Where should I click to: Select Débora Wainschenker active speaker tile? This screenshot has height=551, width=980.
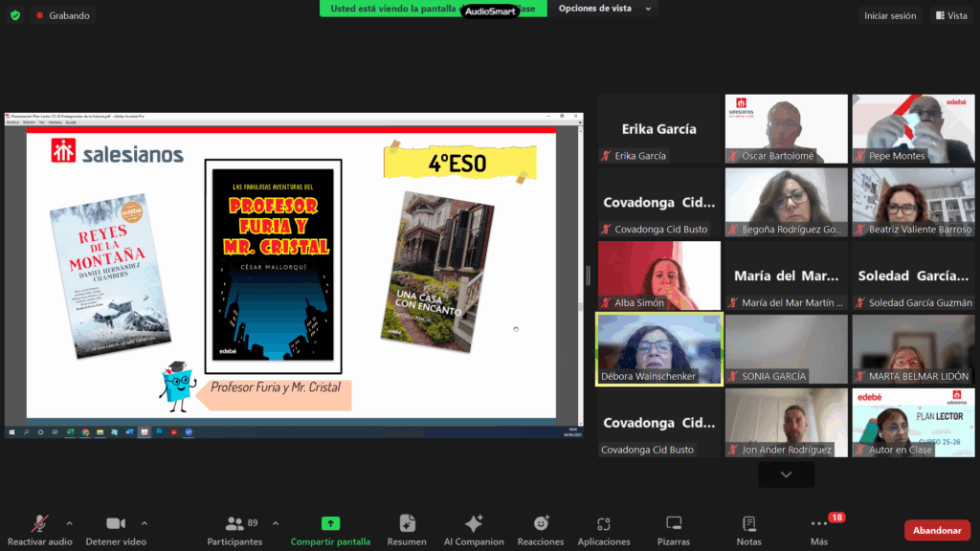[x=658, y=349]
